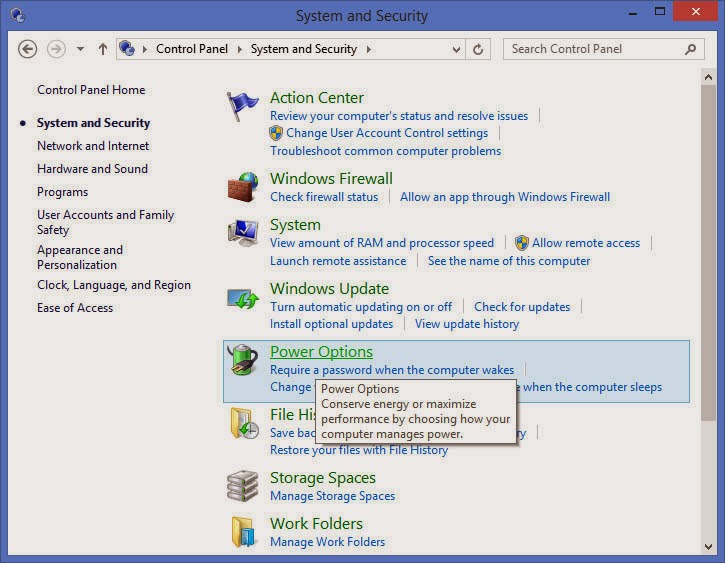Click shield icon beside Allow remote access
The width and height of the screenshot is (725, 563).
522,243
